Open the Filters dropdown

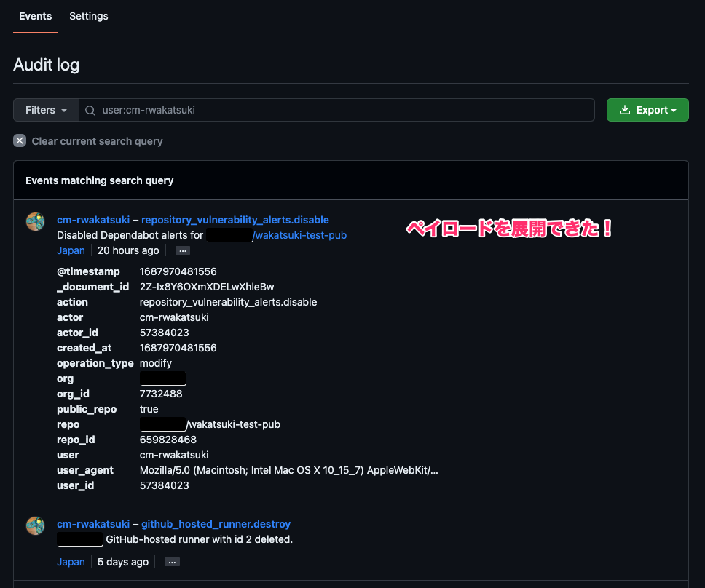pyautogui.click(x=45, y=110)
